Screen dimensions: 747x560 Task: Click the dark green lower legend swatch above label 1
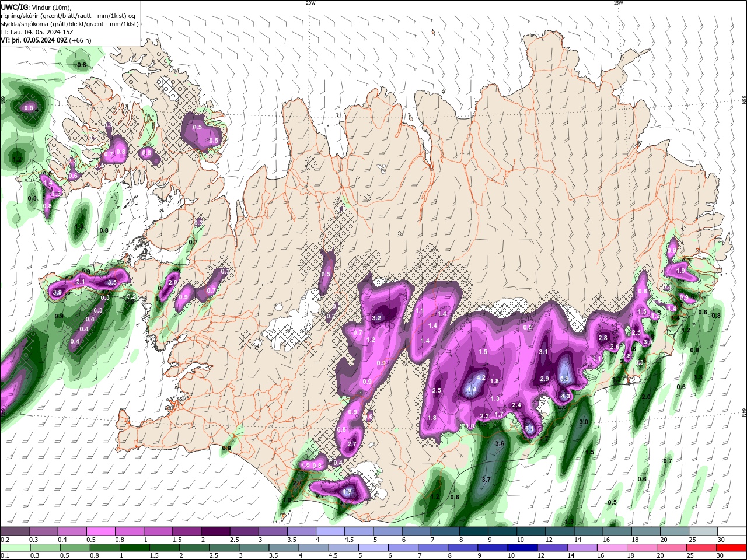click(x=134, y=548)
